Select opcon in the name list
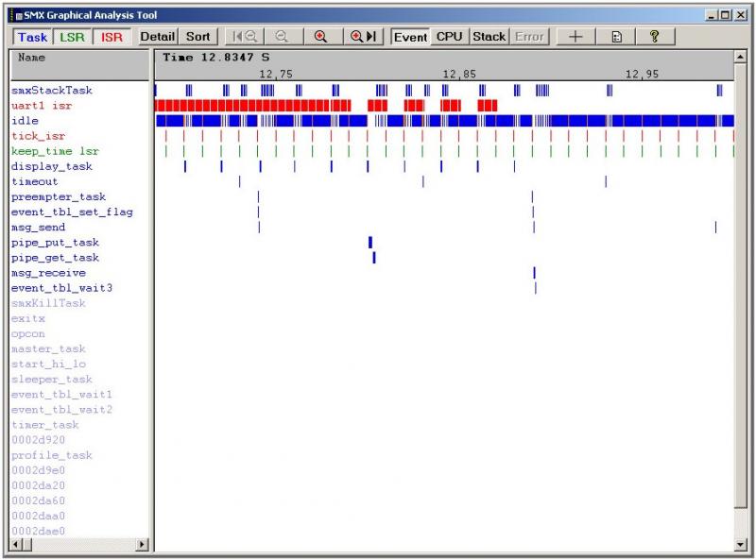This screenshot has width=756, height=560. 28,333
